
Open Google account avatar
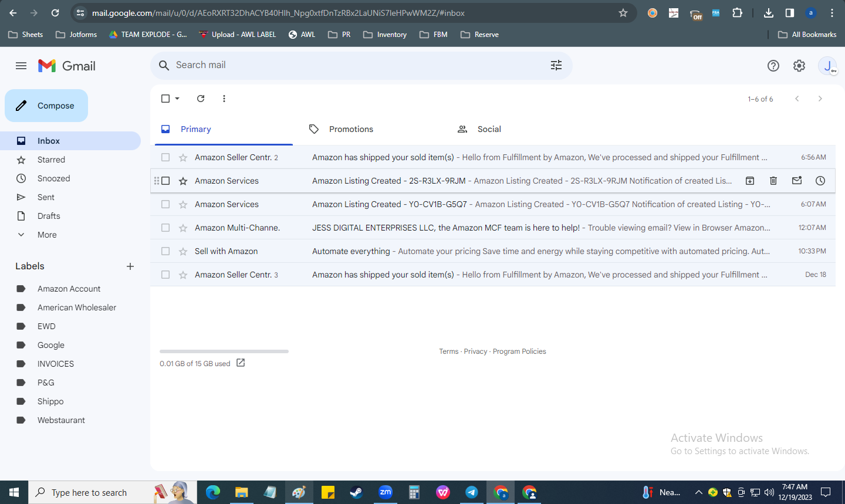click(x=827, y=66)
